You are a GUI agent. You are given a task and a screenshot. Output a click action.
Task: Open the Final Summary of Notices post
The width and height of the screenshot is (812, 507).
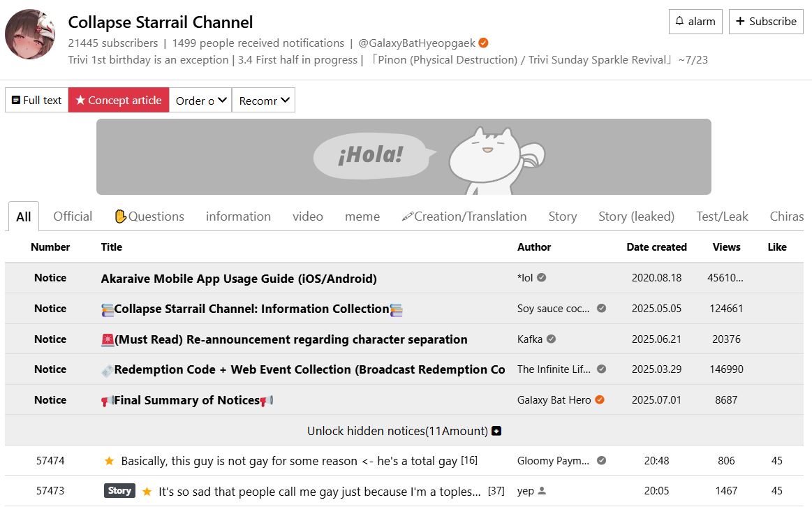(x=187, y=400)
